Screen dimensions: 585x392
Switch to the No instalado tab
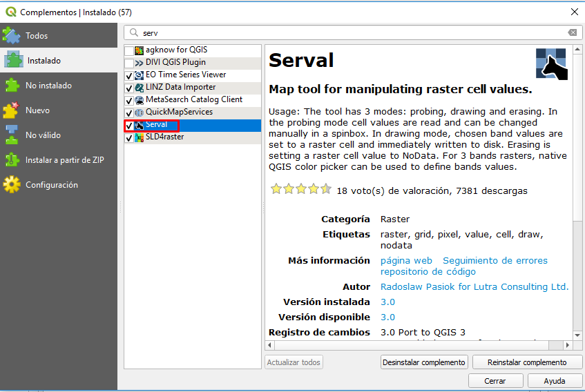tap(48, 86)
